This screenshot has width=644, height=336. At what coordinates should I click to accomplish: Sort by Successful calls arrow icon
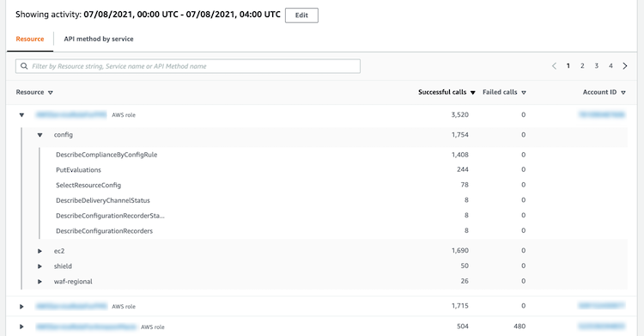473,93
